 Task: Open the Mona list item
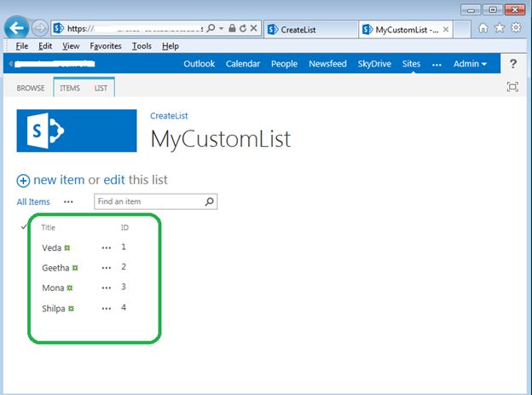53,288
